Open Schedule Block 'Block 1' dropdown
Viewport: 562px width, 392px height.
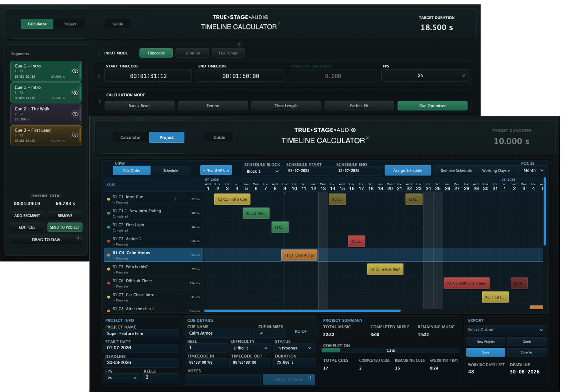(262, 171)
